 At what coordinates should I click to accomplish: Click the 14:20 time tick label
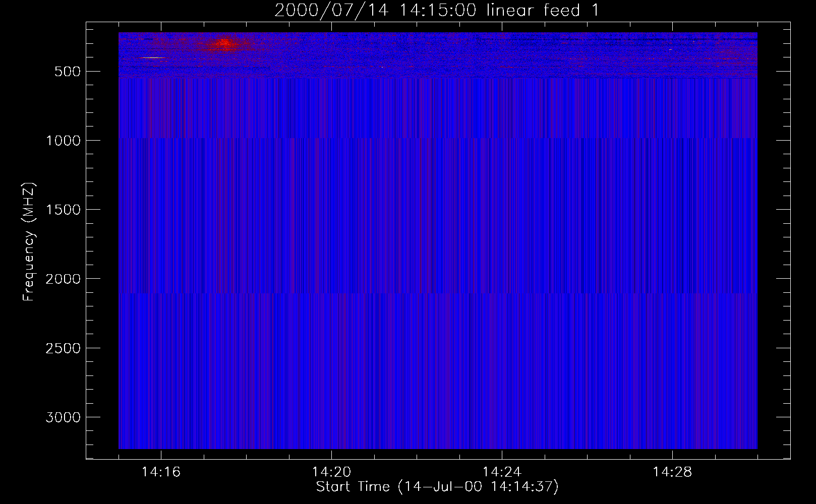click(331, 472)
